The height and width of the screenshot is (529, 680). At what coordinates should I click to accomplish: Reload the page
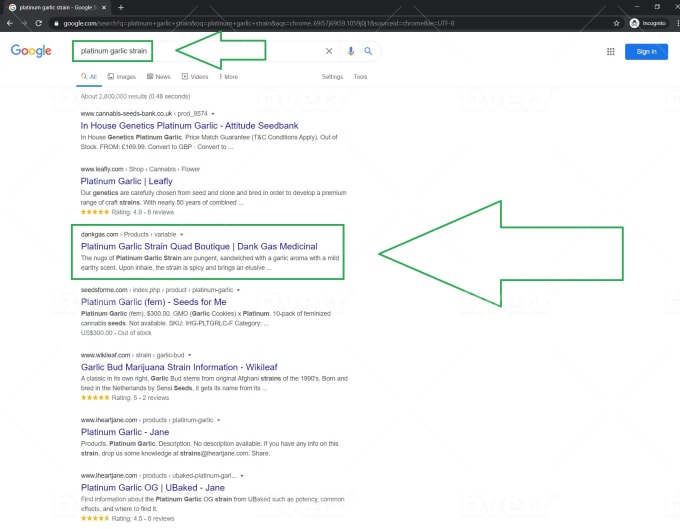coord(39,23)
